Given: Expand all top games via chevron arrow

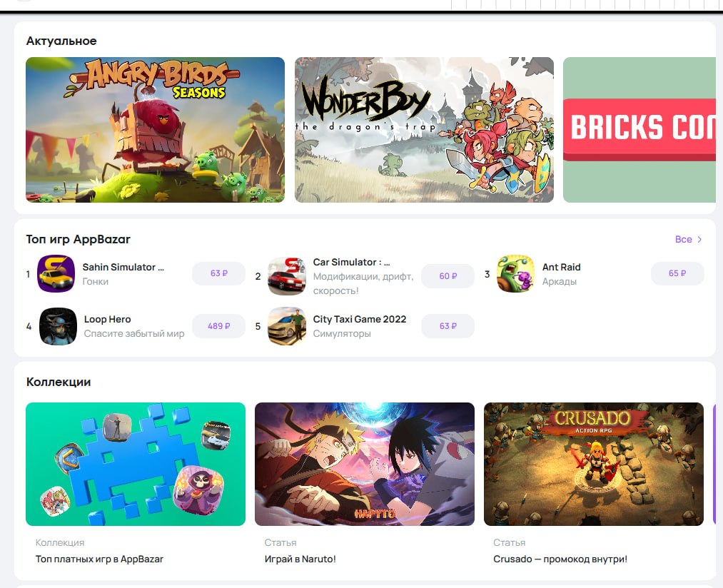Looking at the screenshot, I should pos(699,239).
